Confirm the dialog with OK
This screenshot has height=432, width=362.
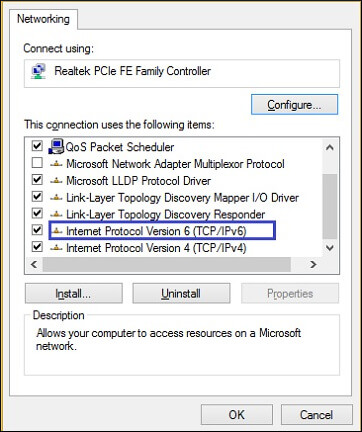tap(237, 415)
